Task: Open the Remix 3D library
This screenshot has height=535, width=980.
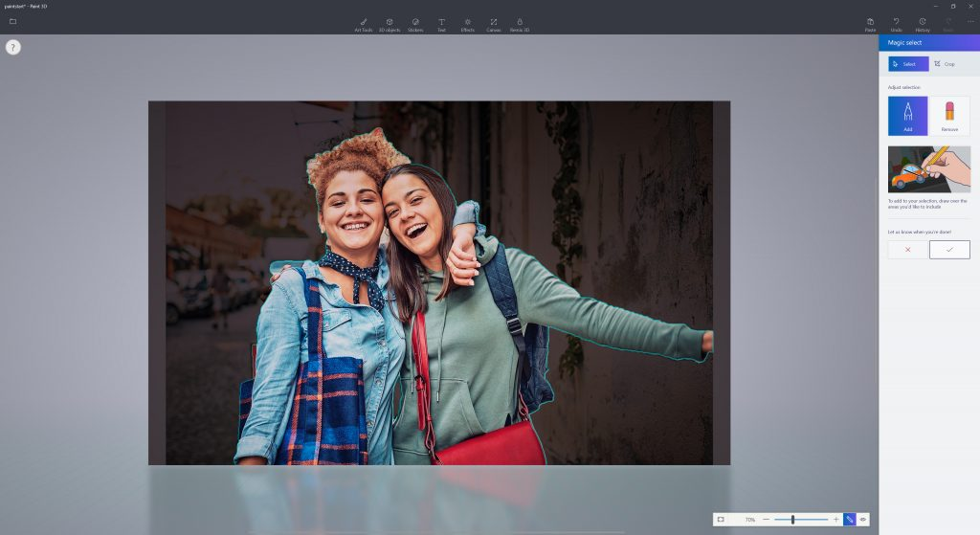Action: click(x=520, y=24)
